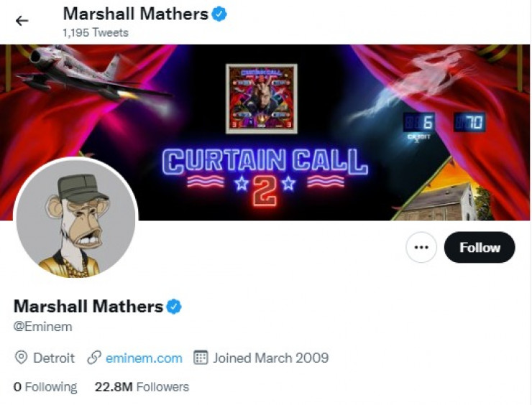
Task: Open the 22.8M Followers list
Action: pos(142,387)
